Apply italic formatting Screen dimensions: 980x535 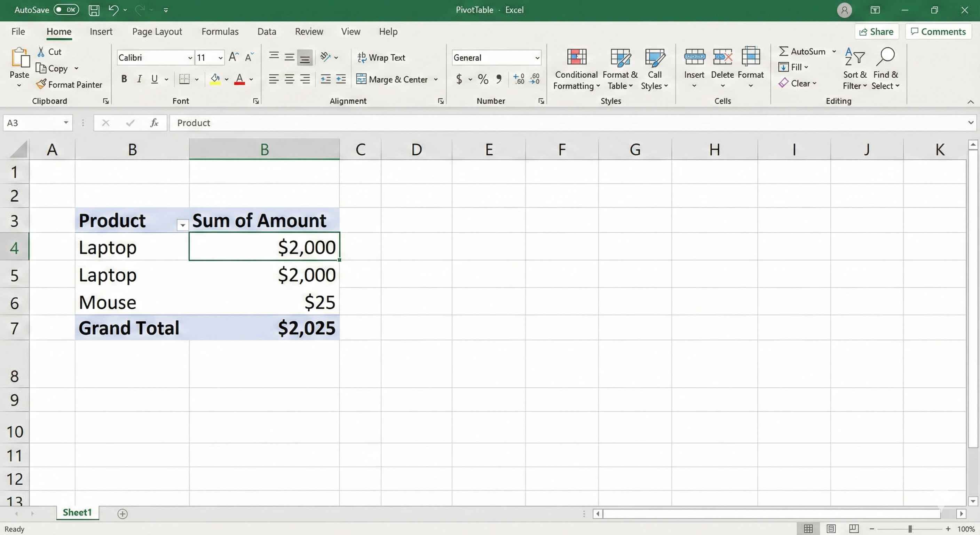click(139, 79)
